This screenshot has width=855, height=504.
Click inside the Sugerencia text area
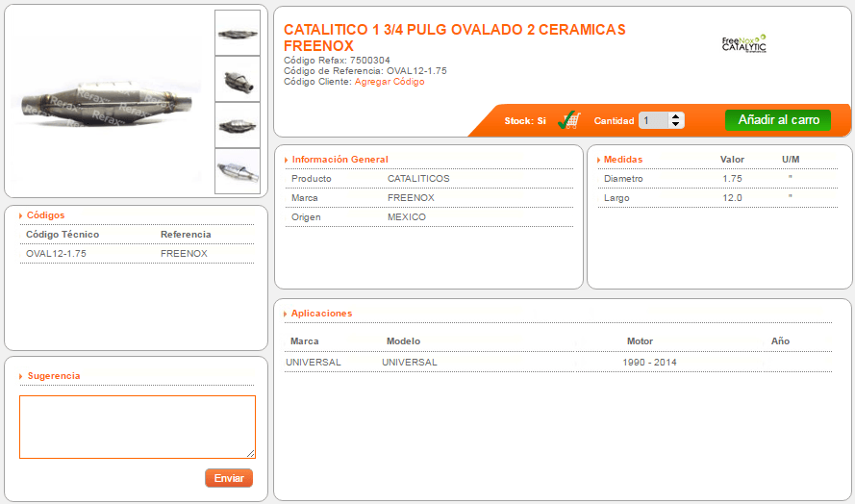138,427
